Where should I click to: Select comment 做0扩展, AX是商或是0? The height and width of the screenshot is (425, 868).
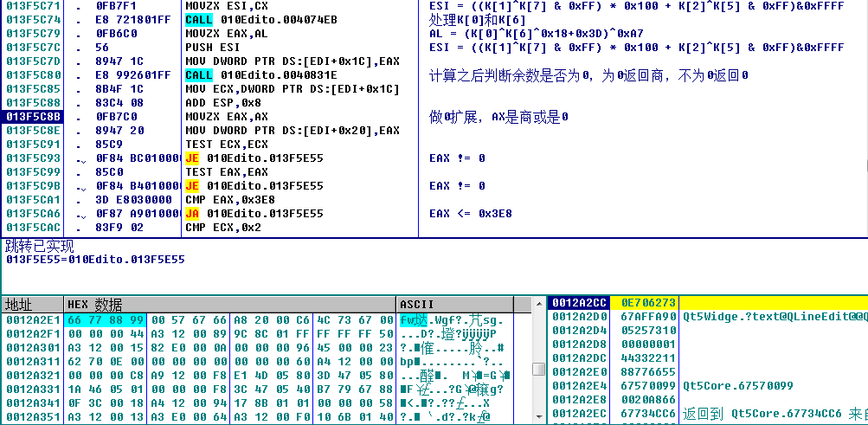tap(498, 117)
